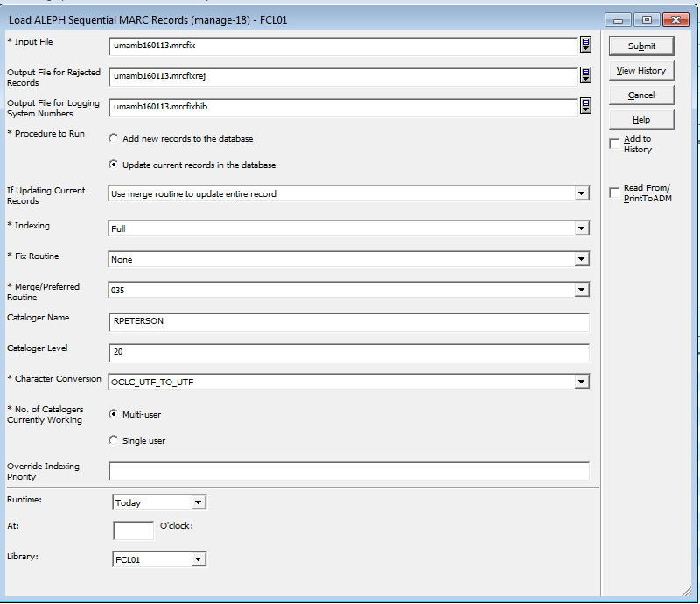
Task: Open the Library dropdown showing FCL01
Action: coord(199,559)
